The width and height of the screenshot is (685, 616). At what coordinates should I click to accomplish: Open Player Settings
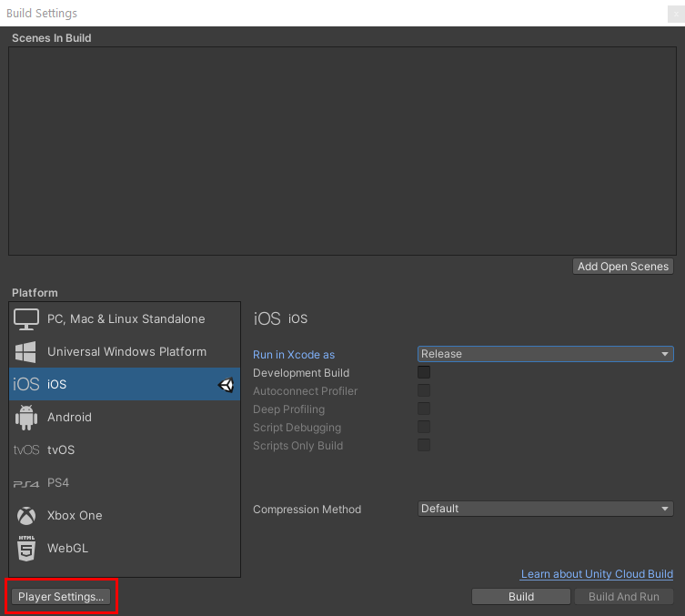coord(61,597)
